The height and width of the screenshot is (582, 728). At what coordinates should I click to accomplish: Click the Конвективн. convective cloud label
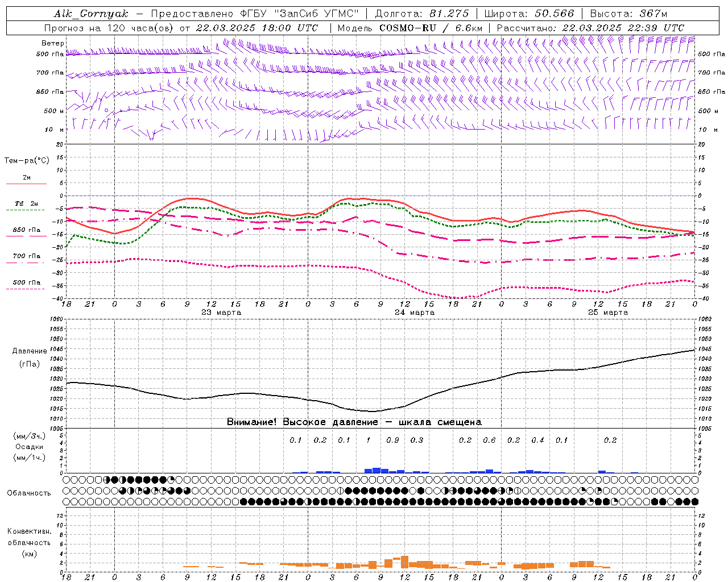[30, 531]
